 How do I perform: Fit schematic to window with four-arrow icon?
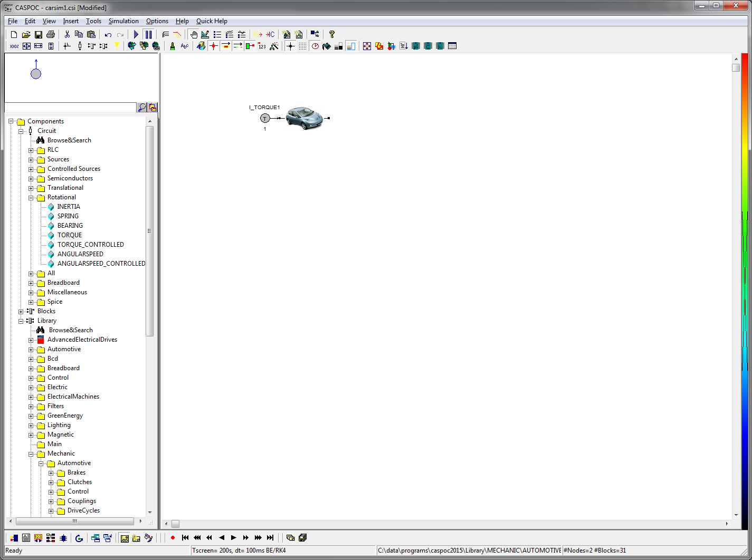[x=26, y=46]
